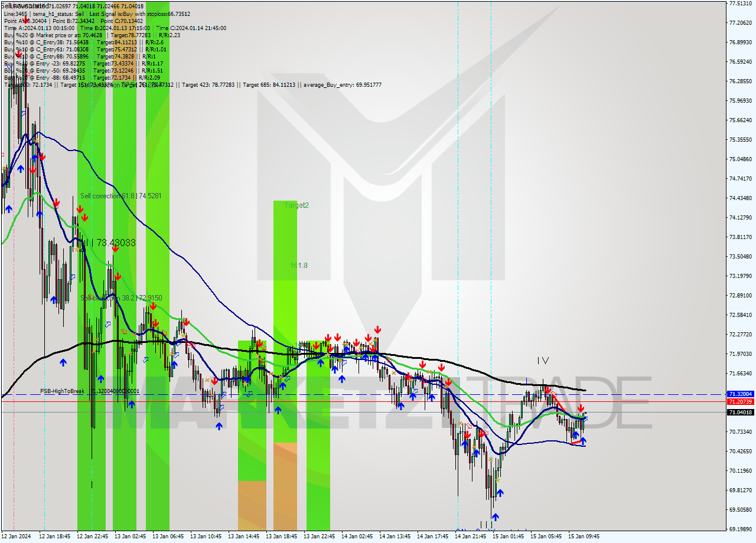The height and width of the screenshot is (543, 756).
Task: Click the '13 Jan 22:45' time axis label
Action: coord(320,537)
